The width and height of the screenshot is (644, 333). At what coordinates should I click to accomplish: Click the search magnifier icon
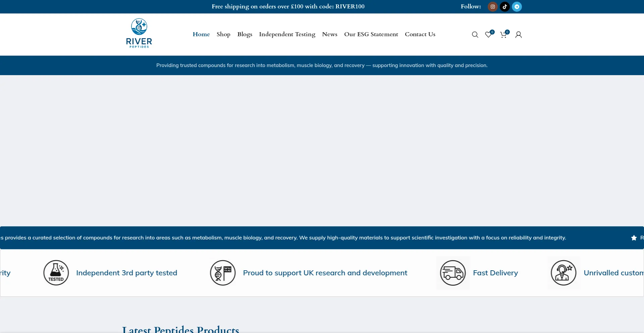pyautogui.click(x=475, y=35)
